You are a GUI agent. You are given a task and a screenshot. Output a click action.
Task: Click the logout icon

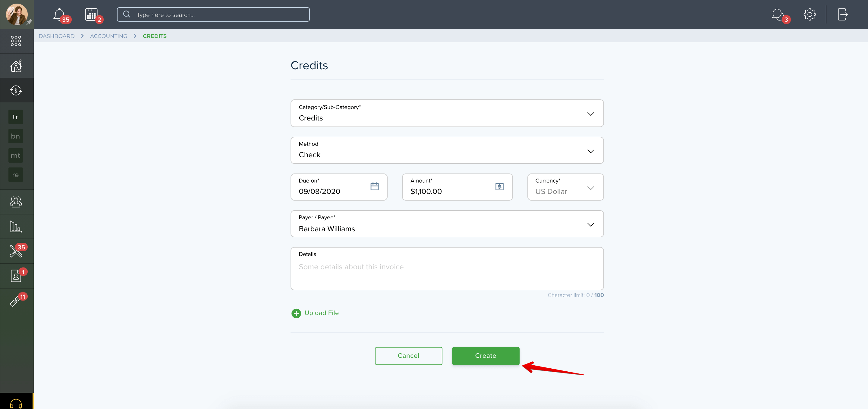[842, 14]
